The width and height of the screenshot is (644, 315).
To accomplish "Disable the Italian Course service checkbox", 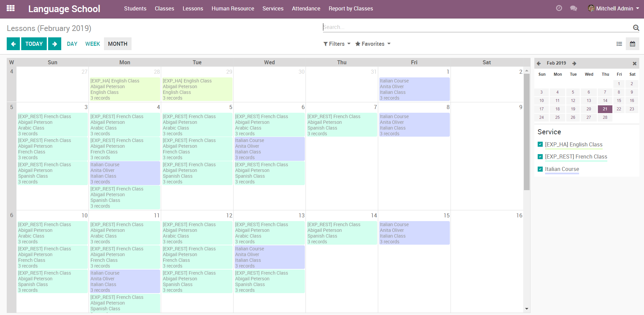I will [540, 169].
